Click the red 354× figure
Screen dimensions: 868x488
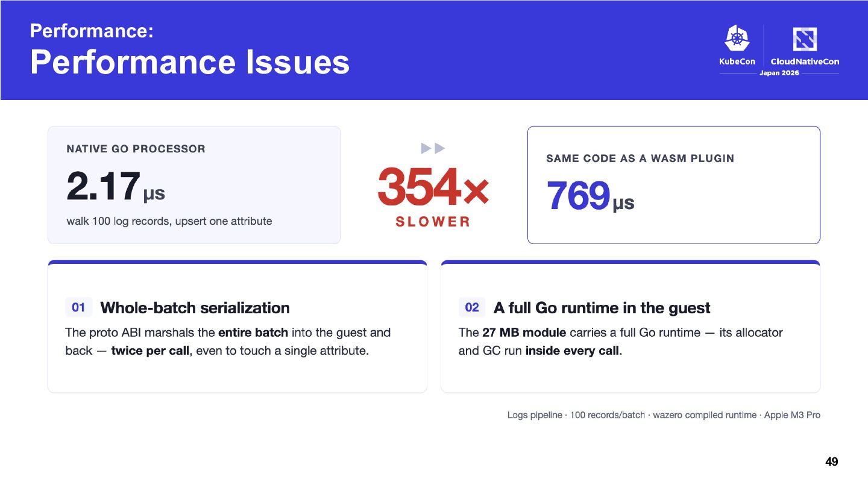tap(433, 187)
